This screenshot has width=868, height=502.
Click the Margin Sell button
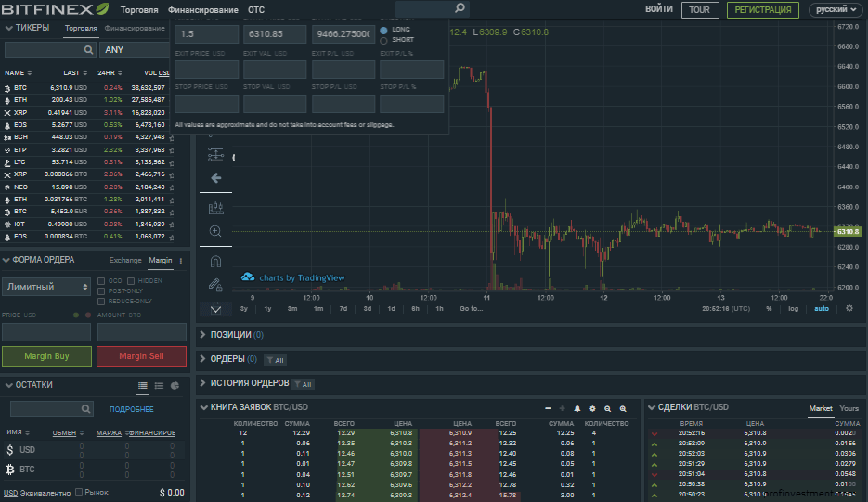click(142, 356)
